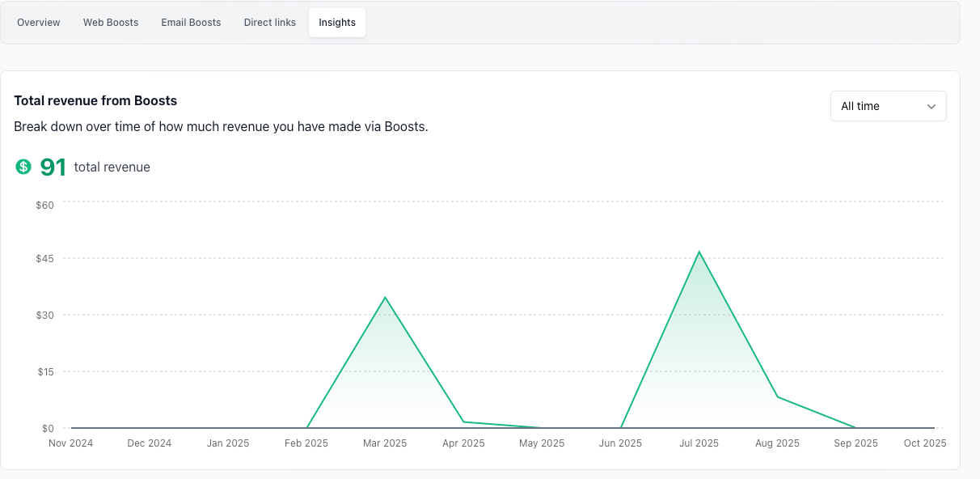The image size is (980, 479).
Task: Click the green dollar sign icon
Action: click(x=23, y=167)
